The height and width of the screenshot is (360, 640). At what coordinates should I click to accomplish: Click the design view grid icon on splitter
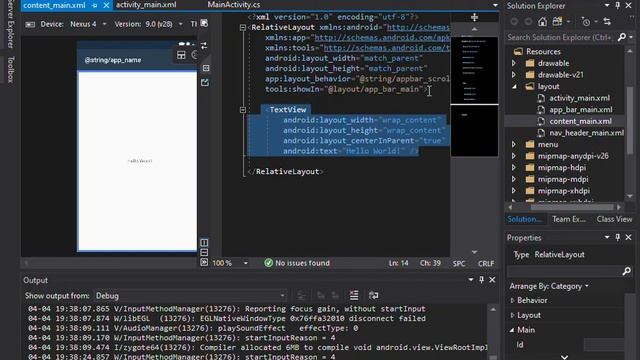[206, 68]
